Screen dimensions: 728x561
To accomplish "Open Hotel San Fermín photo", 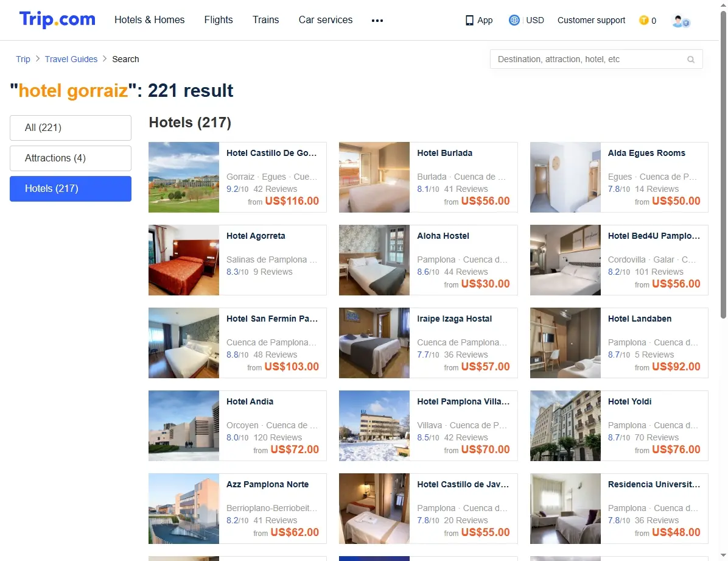I will tap(184, 342).
